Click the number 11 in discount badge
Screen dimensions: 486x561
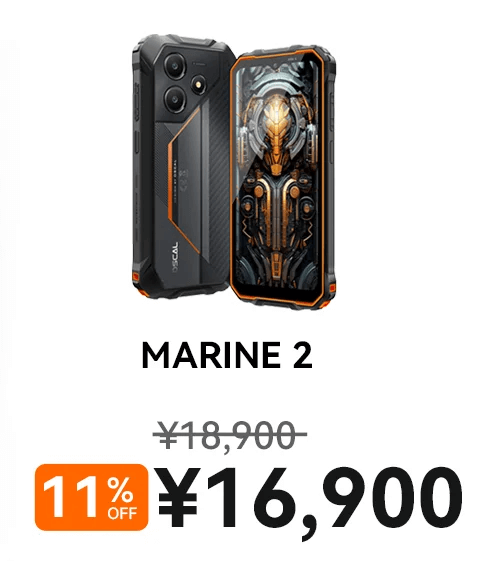tap(72, 497)
